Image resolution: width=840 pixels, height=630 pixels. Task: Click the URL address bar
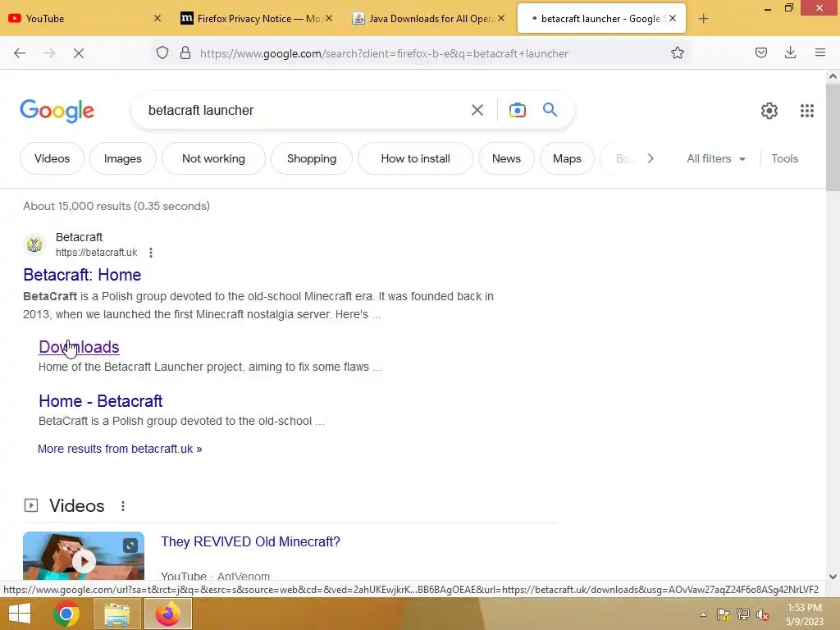click(384, 53)
